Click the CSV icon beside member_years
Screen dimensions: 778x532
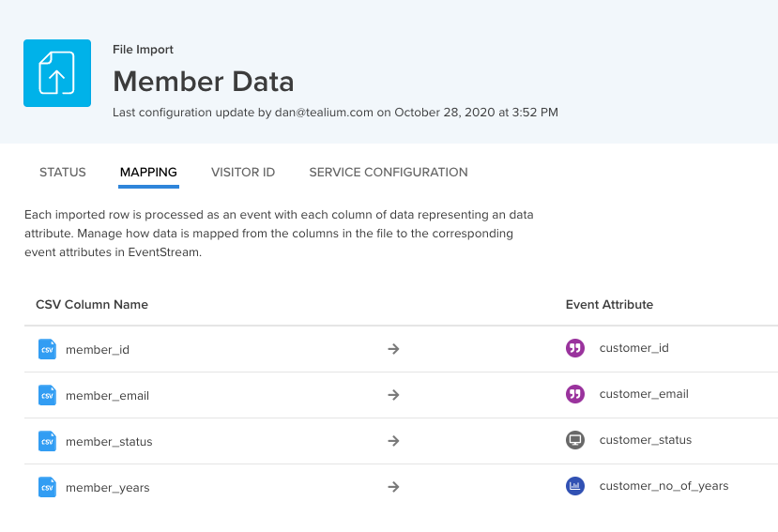[x=47, y=487]
